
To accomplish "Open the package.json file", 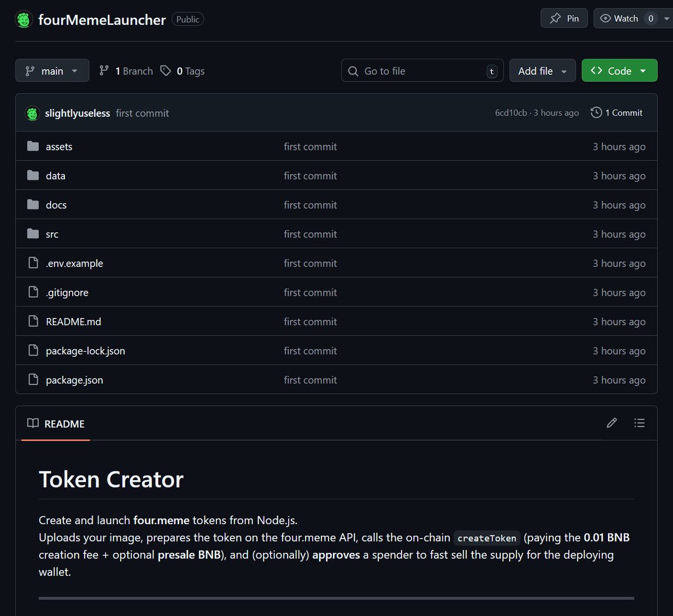I will tap(75, 380).
